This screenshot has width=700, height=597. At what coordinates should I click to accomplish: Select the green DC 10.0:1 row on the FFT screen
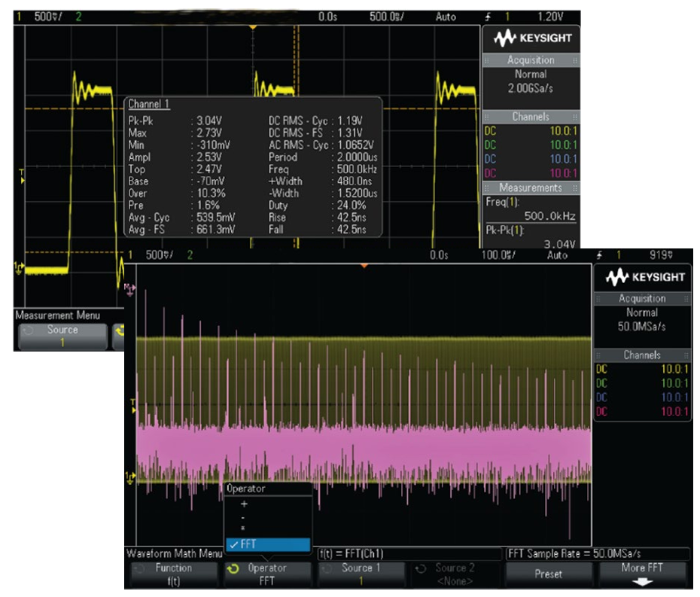pyautogui.click(x=642, y=383)
